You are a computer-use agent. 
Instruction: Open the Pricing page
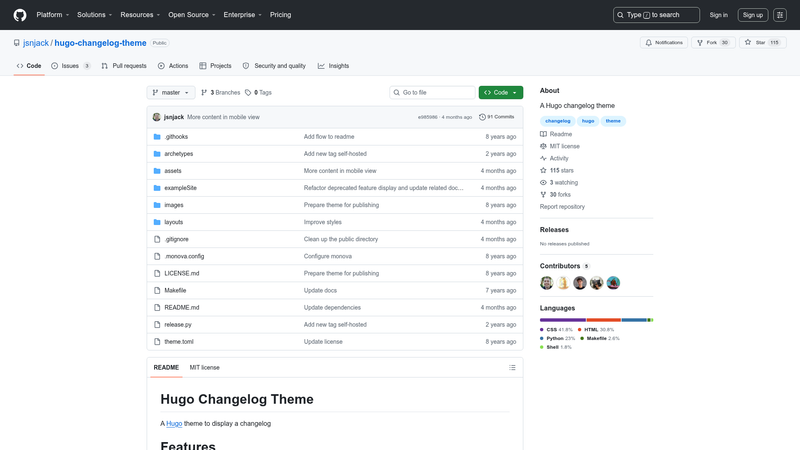point(281,15)
